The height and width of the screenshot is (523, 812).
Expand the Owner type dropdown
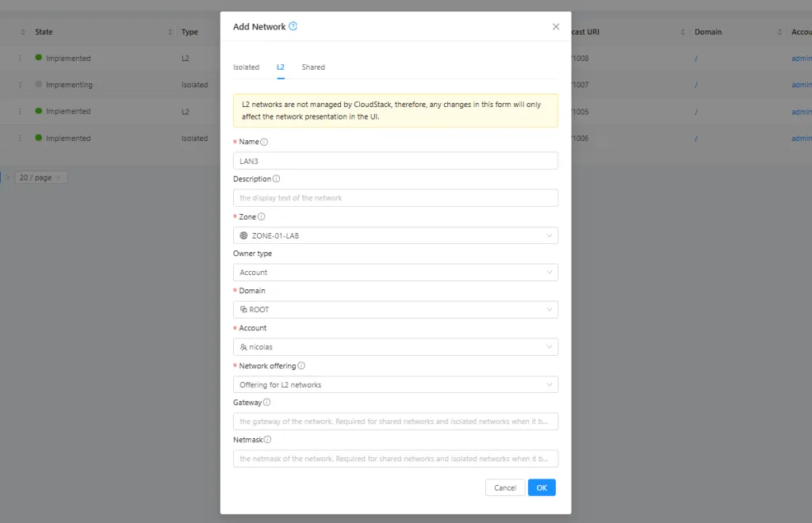[x=395, y=273]
